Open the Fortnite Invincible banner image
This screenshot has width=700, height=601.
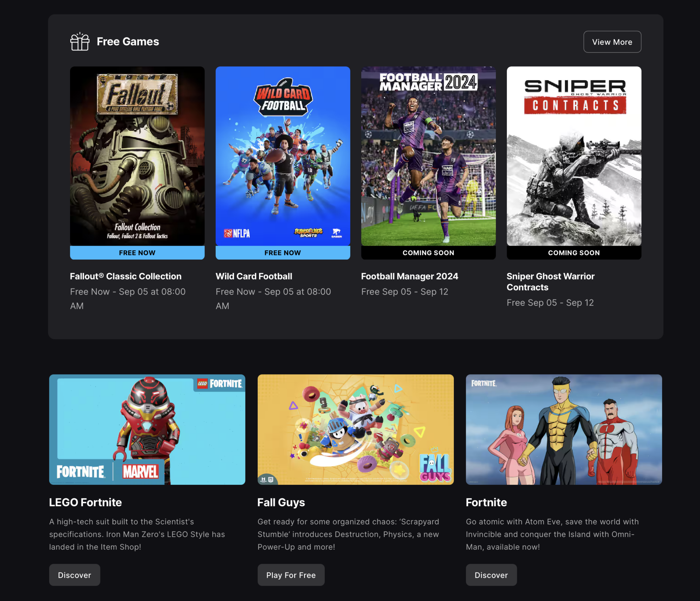tap(564, 429)
